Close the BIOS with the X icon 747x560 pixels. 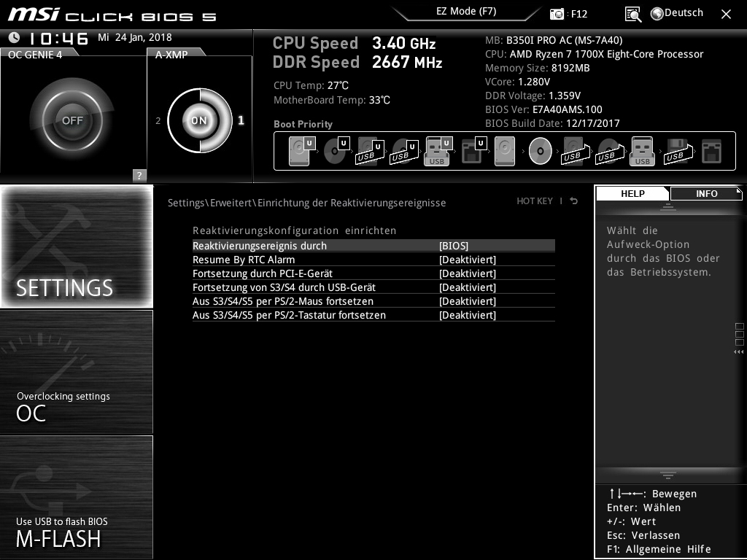point(726,15)
